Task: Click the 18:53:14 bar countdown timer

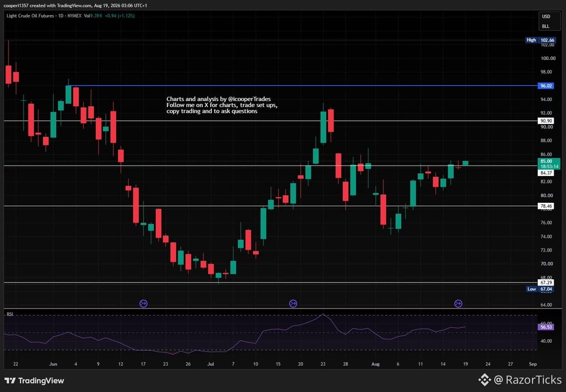Action: 549,167
